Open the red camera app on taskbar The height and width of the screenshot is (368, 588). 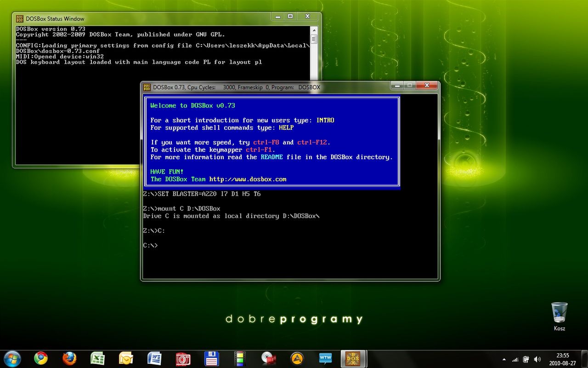(x=183, y=358)
